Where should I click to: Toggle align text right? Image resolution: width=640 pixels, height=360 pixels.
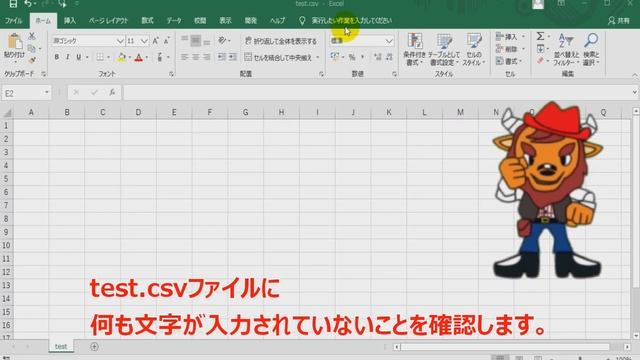(207, 57)
